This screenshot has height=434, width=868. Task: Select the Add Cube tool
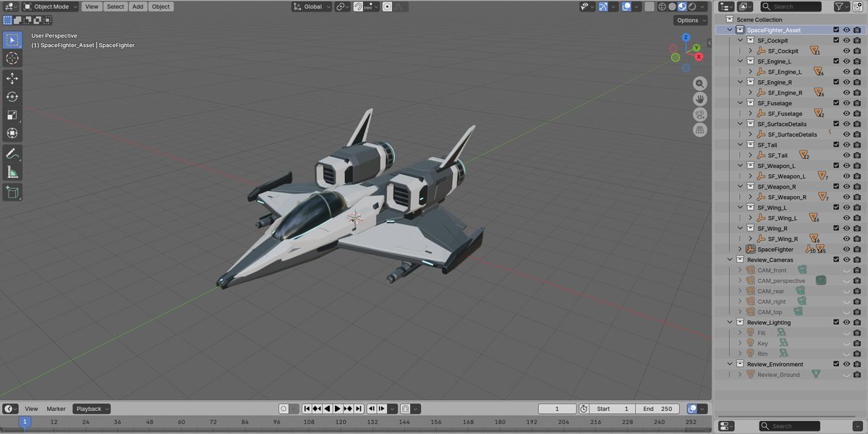(x=12, y=192)
